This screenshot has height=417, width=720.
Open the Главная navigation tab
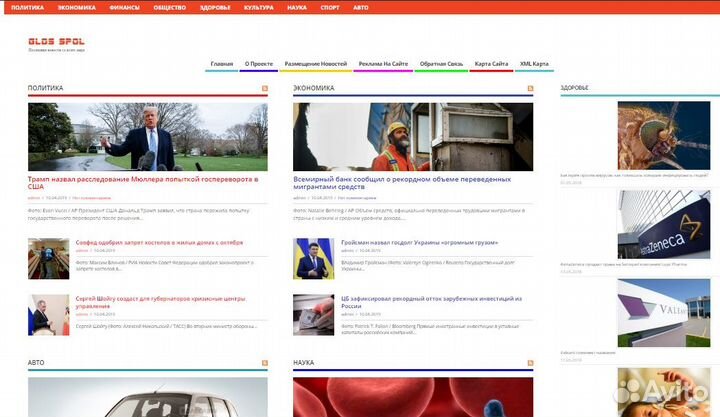(221, 64)
